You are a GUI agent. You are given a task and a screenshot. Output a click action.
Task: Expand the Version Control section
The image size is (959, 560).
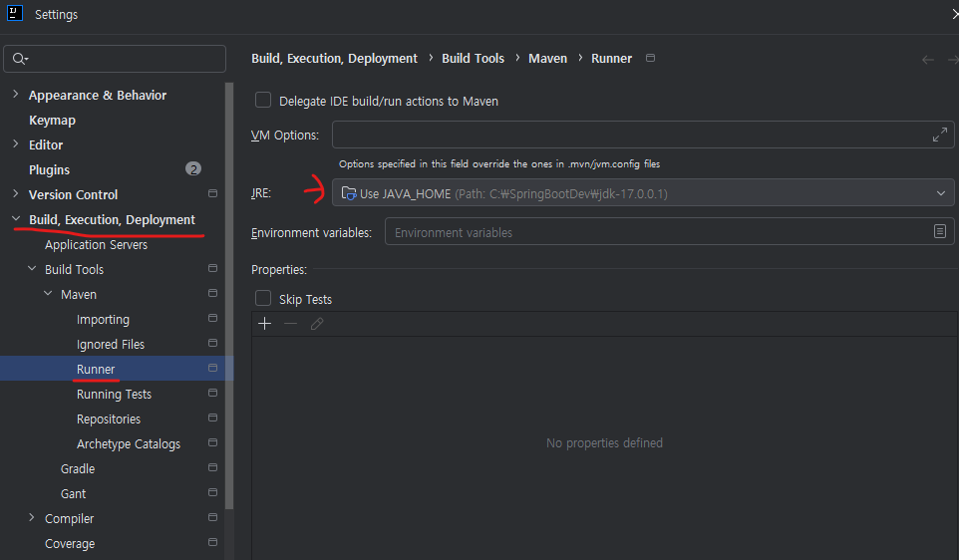click(x=16, y=193)
